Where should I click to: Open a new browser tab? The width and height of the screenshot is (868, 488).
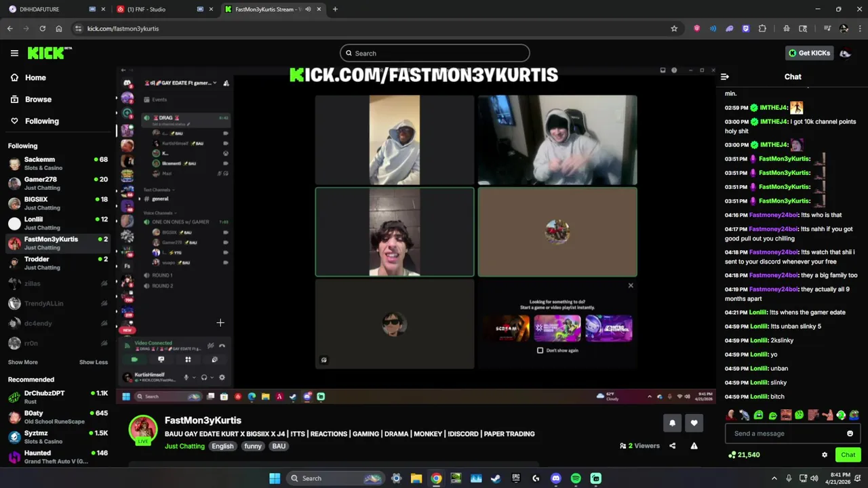coord(335,9)
